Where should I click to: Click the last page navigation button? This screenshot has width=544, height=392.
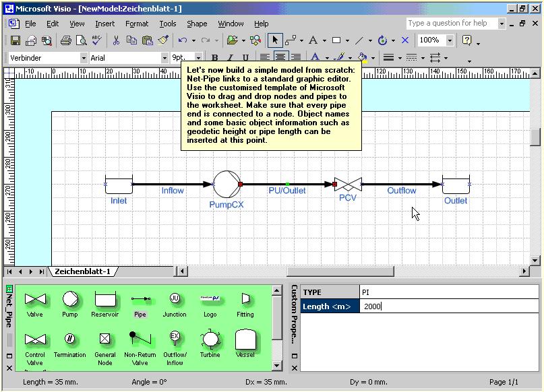[42, 271]
